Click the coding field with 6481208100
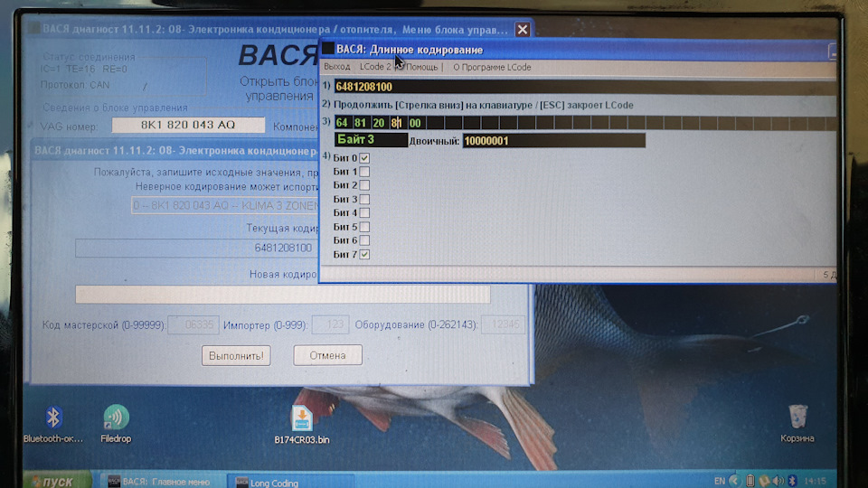 [x=586, y=87]
